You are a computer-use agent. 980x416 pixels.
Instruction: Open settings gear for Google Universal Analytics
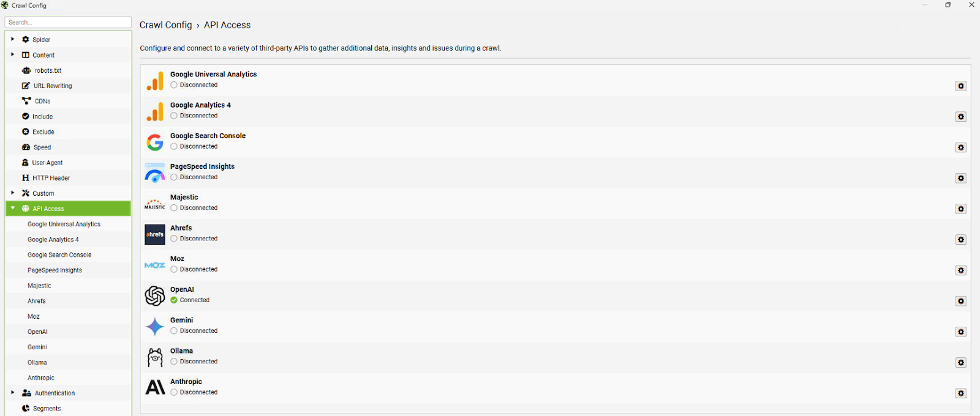coord(960,86)
